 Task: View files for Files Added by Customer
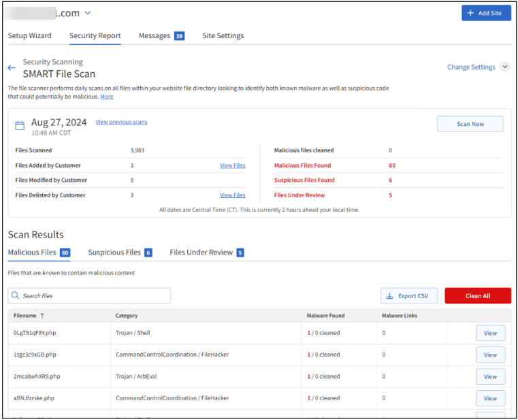[x=232, y=165]
